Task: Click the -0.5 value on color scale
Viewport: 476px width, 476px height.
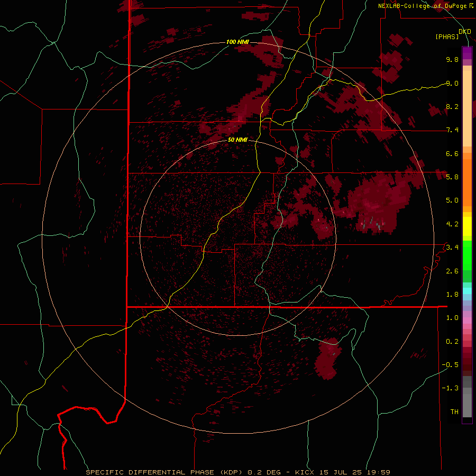Action: [x=451, y=364]
